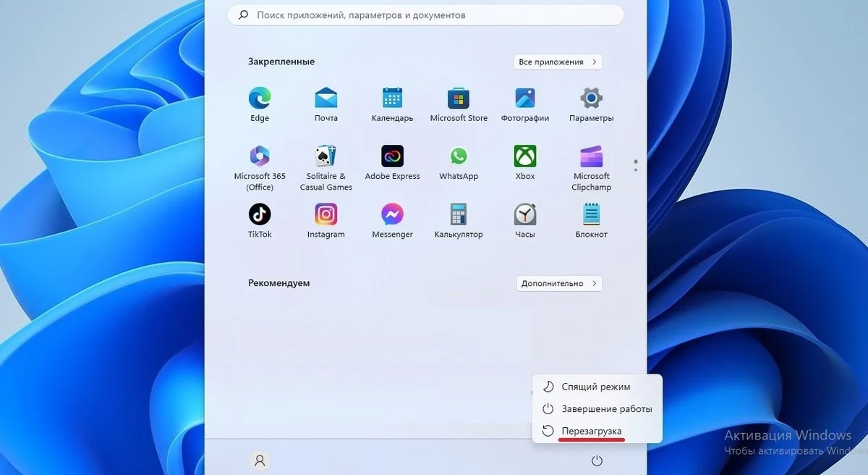
Task: Open the Почта mail app
Action: [326, 104]
